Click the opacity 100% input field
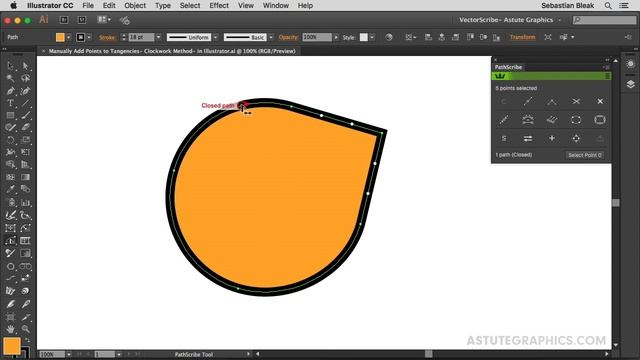This screenshot has width=640, height=360. pyautogui.click(x=317, y=37)
